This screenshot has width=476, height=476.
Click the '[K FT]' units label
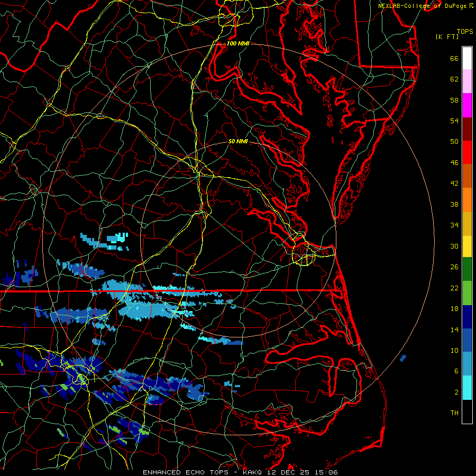[x=447, y=36]
